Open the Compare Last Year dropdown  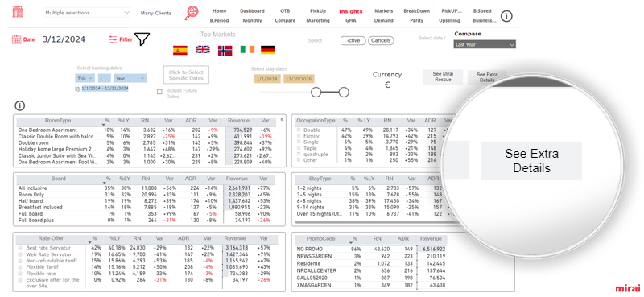tap(485, 44)
